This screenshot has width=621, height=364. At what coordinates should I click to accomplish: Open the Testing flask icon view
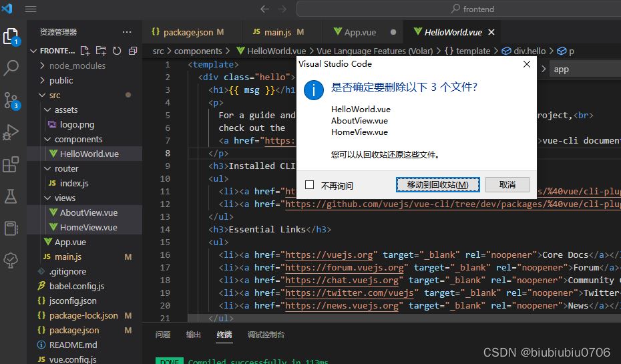tap(11, 196)
